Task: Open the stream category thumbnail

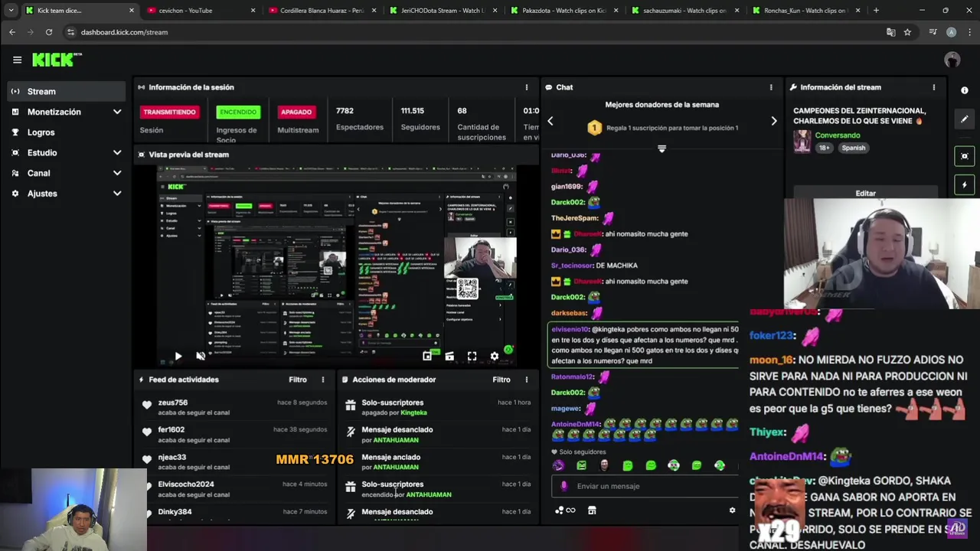Action: (802, 142)
